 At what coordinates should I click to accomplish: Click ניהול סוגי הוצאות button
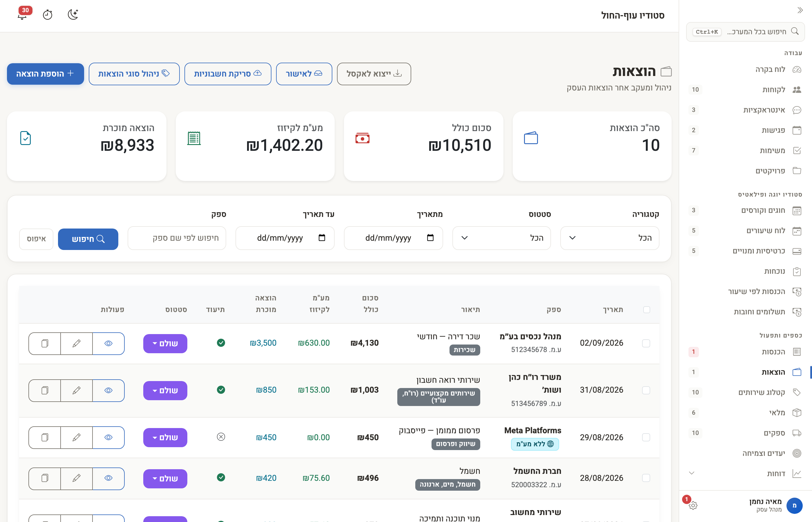134,74
